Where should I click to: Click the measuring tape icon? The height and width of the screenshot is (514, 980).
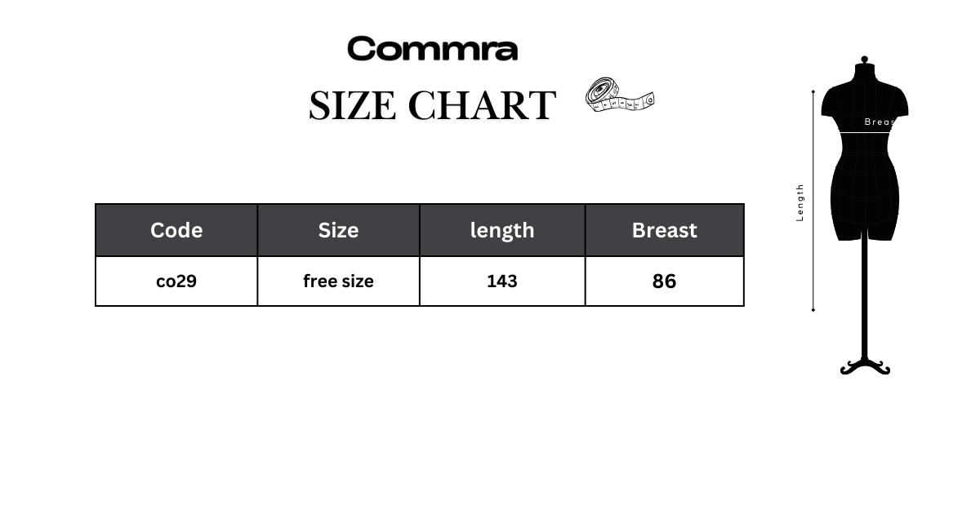click(620, 95)
